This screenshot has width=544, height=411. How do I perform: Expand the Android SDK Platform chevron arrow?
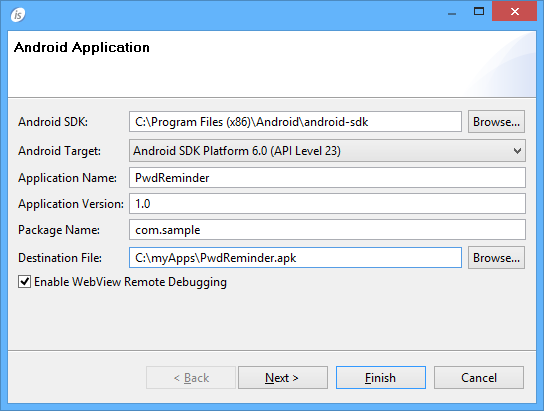coord(517,151)
